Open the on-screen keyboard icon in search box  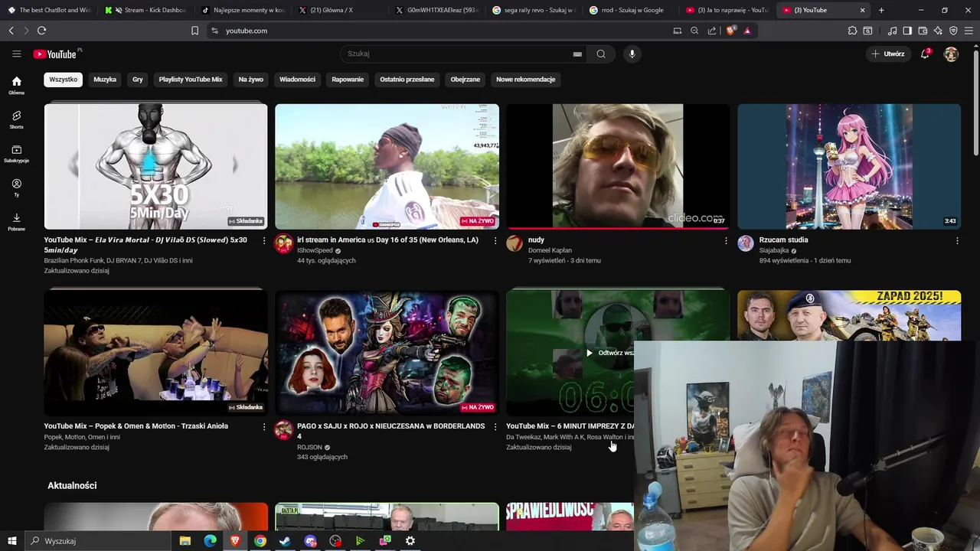(x=577, y=54)
